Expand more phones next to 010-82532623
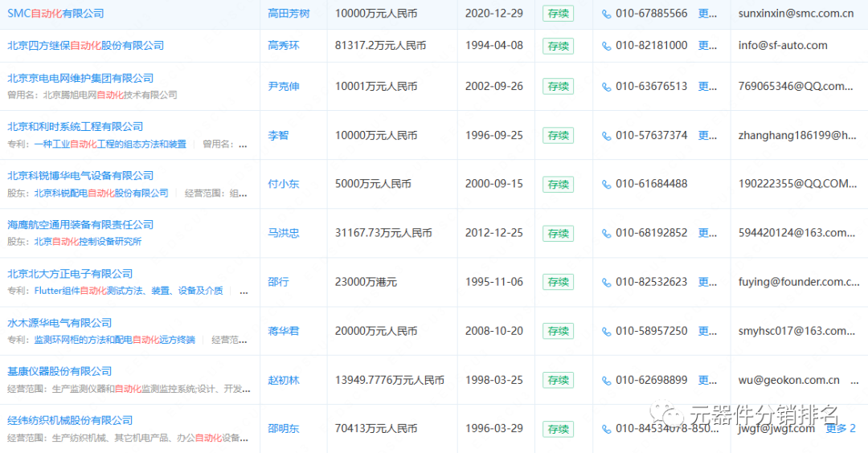This screenshot has height=453, width=868. (x=707, y=282)
